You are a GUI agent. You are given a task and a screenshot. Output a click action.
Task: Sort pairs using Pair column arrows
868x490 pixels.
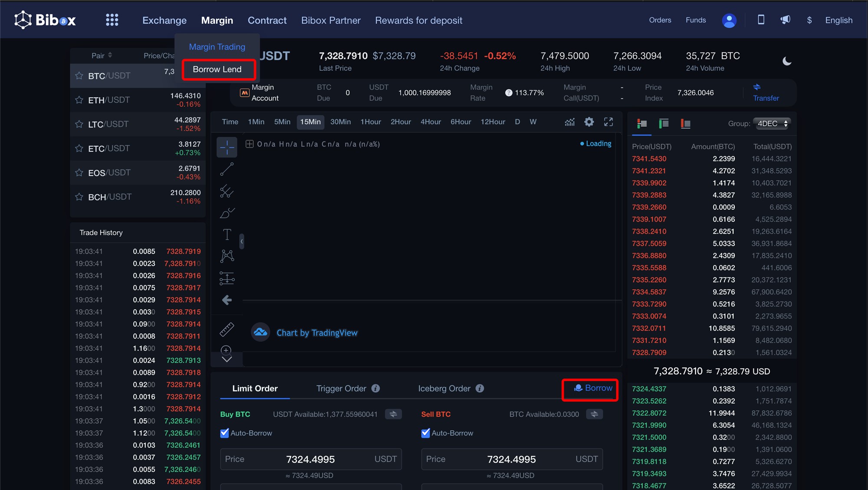(110, 55)
